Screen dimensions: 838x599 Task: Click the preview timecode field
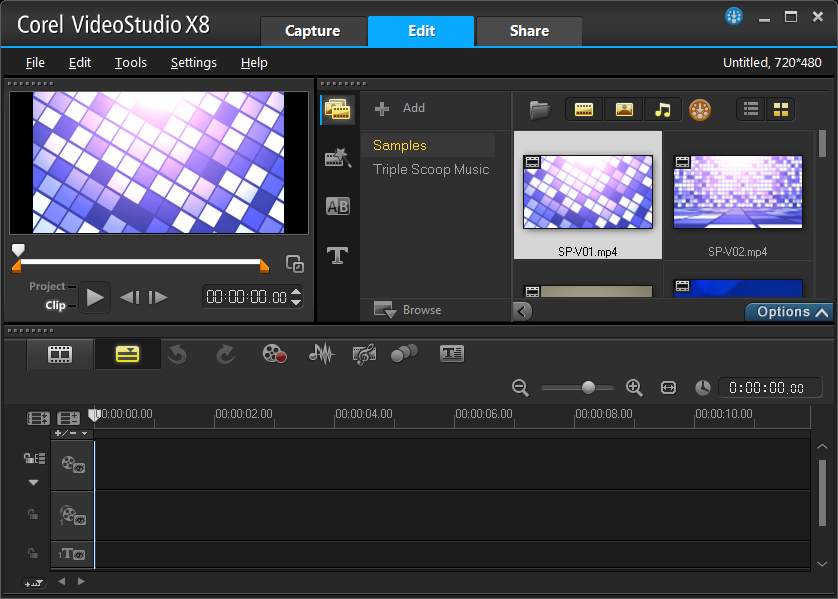tap(246, 297)
